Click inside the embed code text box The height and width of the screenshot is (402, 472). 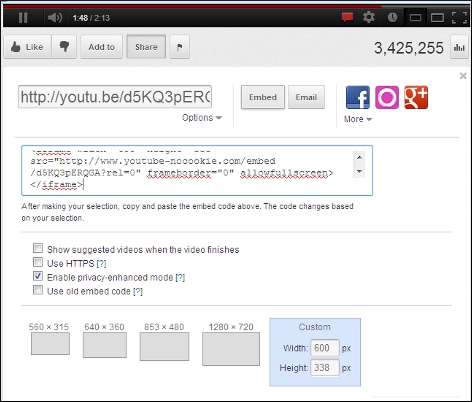tap(197, 170)
